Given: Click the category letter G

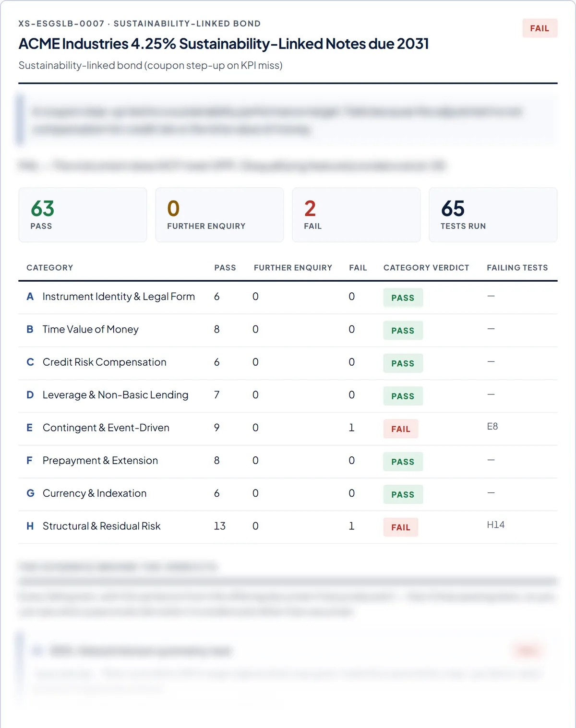Looking at the screenshot, I should [30, 493].
